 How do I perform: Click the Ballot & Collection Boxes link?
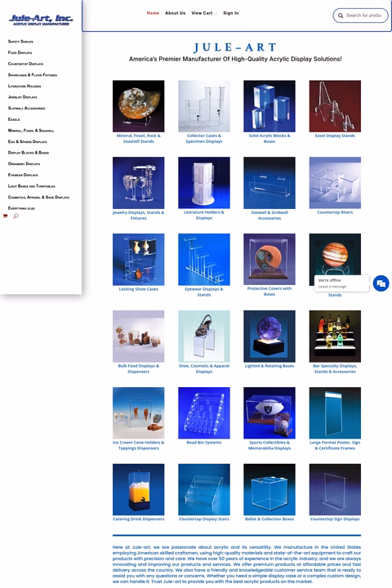click(x=269, y=519)
